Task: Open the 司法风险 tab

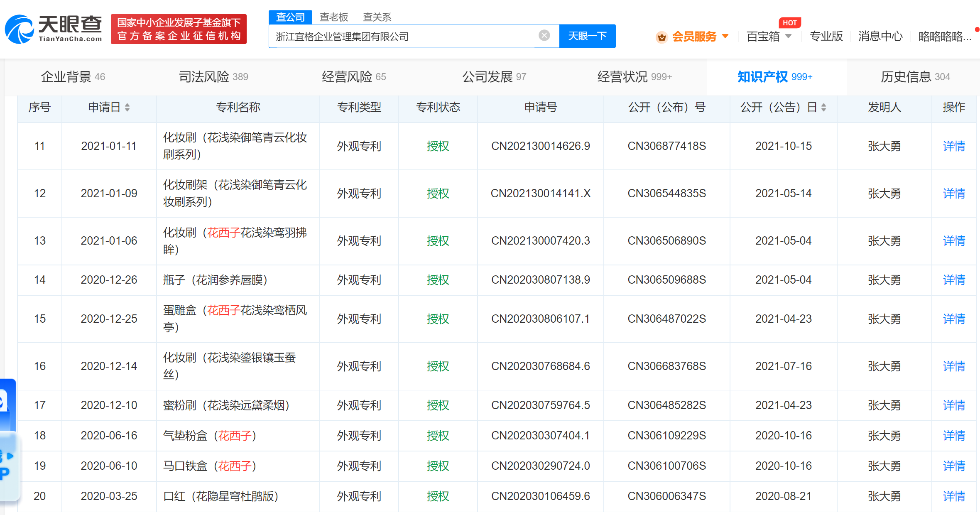Action: pos(213,77)
